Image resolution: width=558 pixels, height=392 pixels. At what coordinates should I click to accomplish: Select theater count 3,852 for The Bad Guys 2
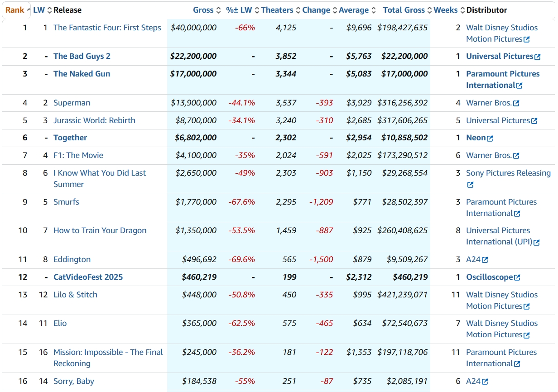(x=286, y=56)
